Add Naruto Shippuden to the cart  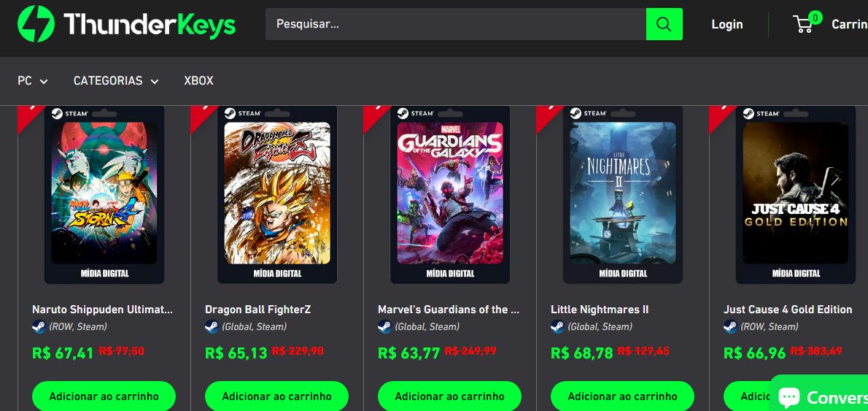[x=104, y=396]
